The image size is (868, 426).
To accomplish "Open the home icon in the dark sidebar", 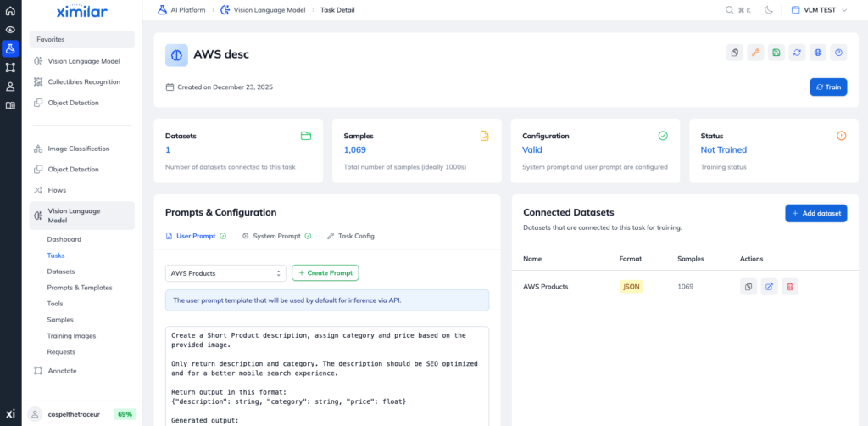I will 10,10.
